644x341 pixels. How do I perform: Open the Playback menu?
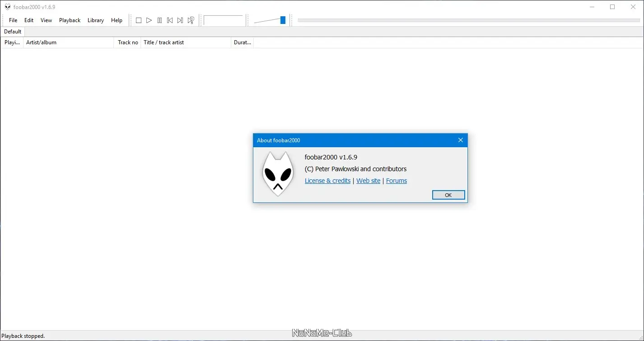[x=70, y=20]
